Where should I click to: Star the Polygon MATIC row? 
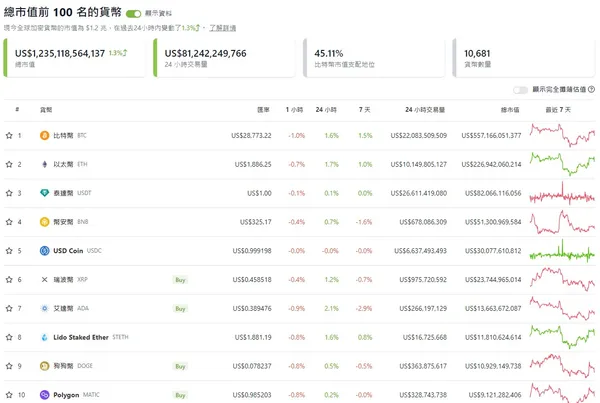point(9,395)
